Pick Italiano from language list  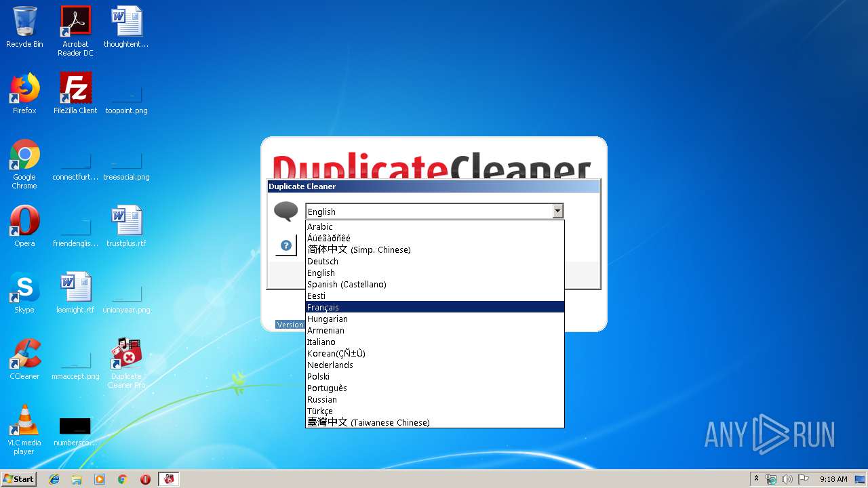(x=435, y=342)
